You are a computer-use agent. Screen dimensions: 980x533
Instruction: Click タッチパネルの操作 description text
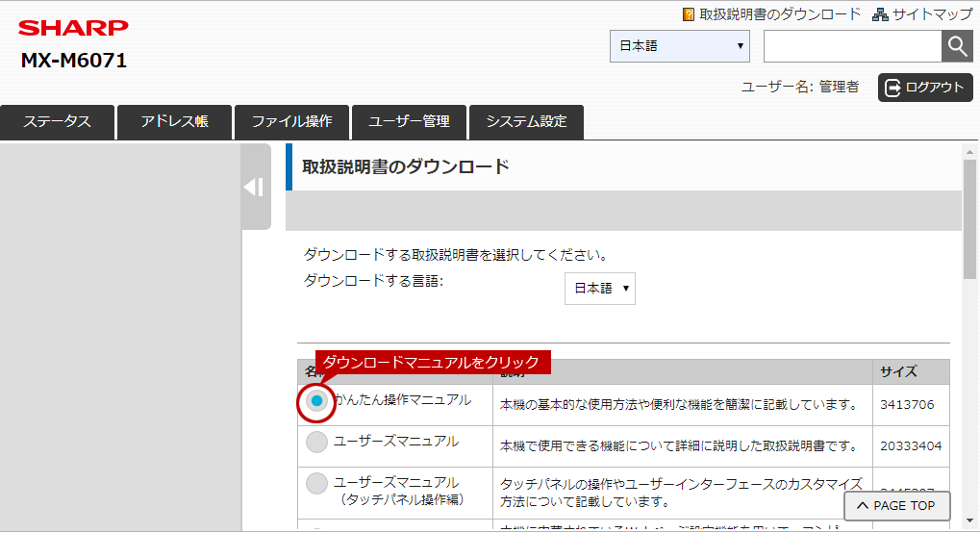[x=681, y=493]
